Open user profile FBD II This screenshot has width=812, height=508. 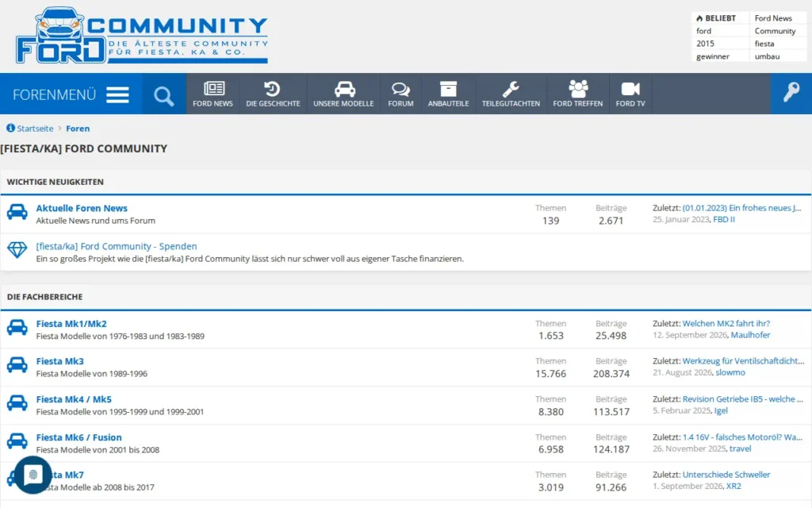point(724,219)
